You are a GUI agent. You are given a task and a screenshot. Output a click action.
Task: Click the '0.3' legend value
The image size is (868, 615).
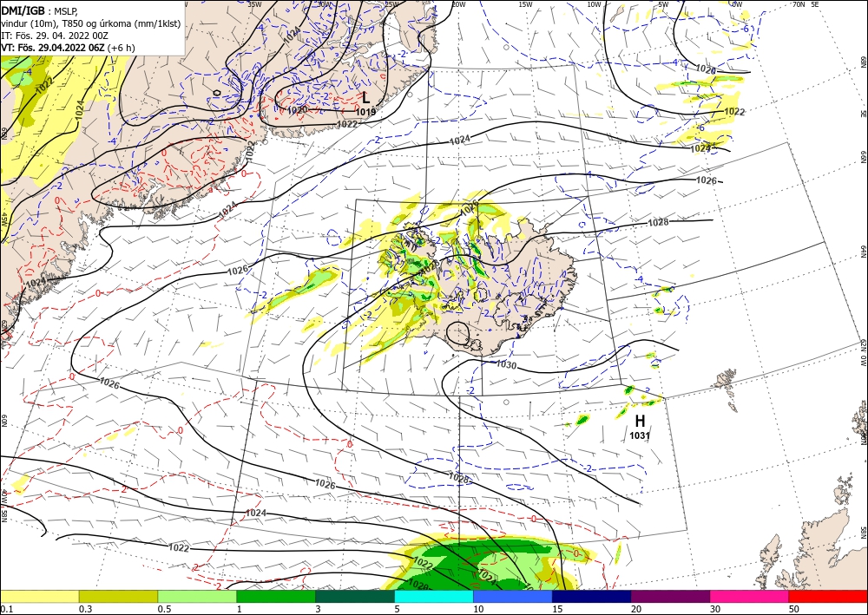click(x=85, y=609)
